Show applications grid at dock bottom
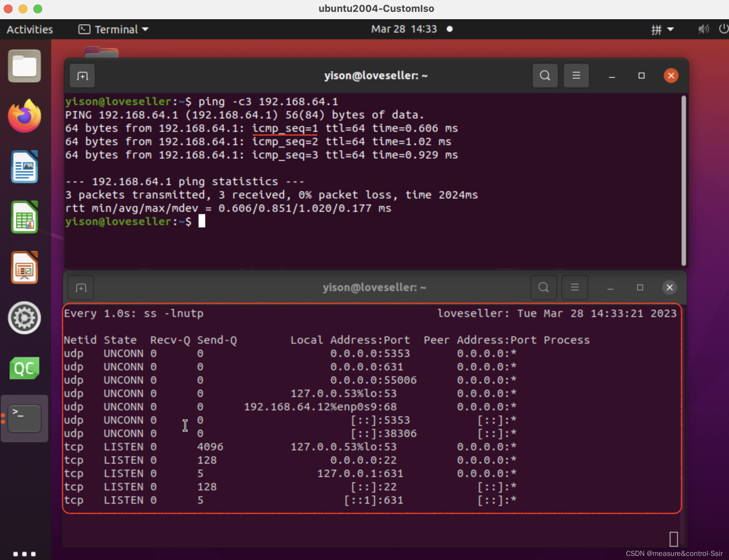This screenshot has width=729, height=560. point(24,554)
